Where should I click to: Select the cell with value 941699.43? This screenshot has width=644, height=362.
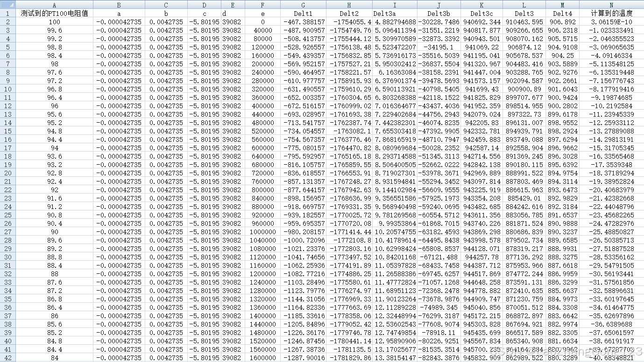pos(482,89)
